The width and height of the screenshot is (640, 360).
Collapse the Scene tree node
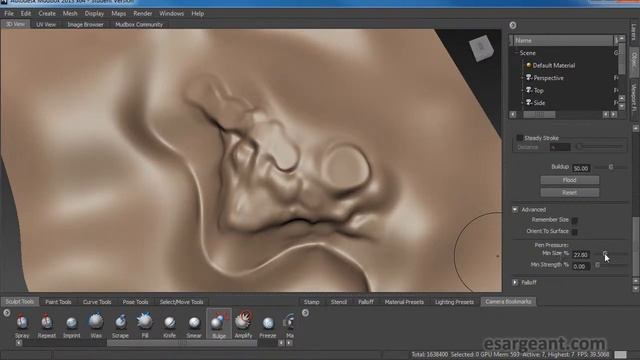pos(516,53)
